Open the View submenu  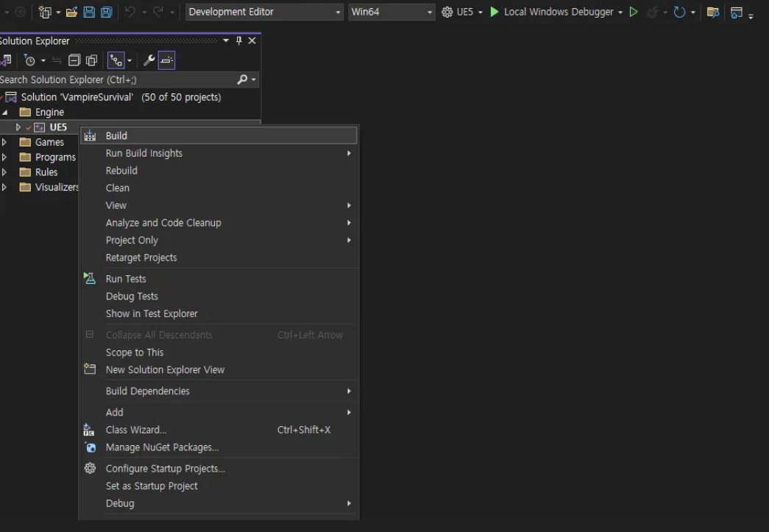(x=219, y=205)
